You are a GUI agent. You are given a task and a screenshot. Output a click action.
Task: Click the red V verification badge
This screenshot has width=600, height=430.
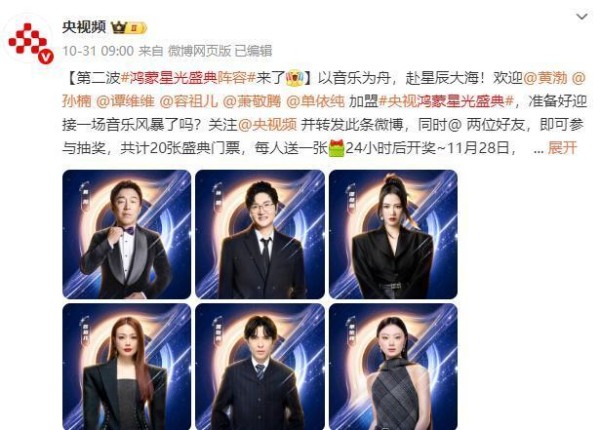click(46, 57)
